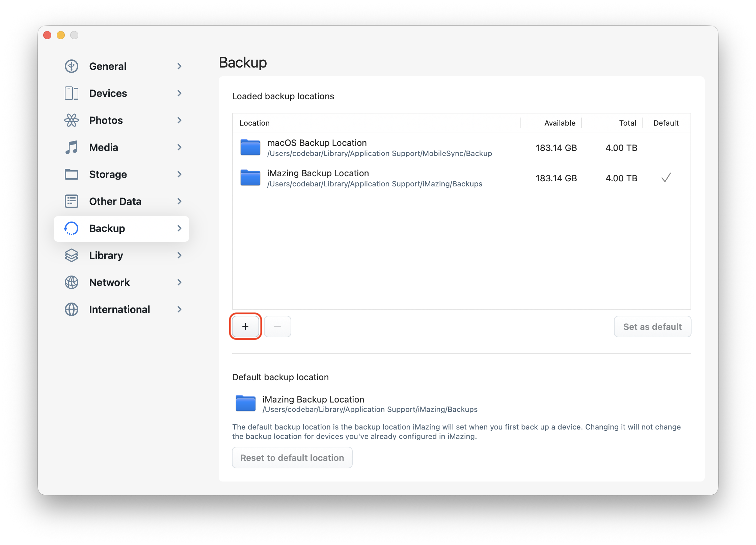Viewport: 756px width, 545px height.
Task: Expand the General section chevron
Action: (x=179, y=66)
